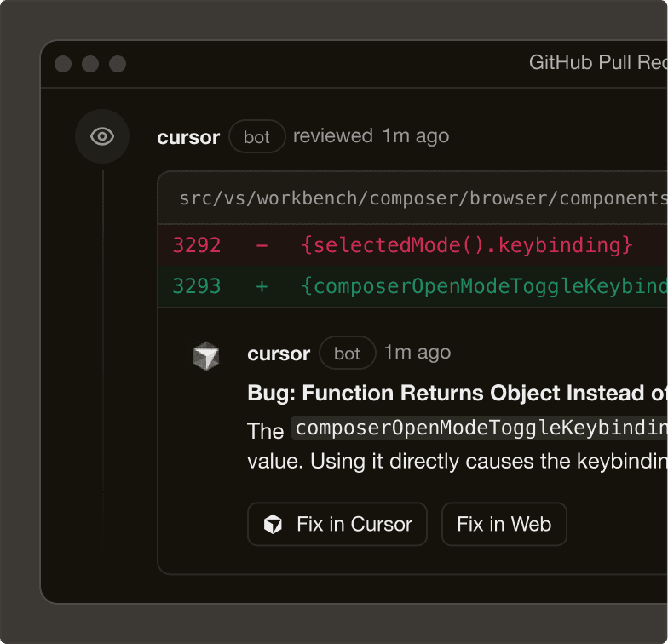This screenshot has height=644, width=668.
Task: Click the cursor author name in comment
Action: tap(279, 354)
